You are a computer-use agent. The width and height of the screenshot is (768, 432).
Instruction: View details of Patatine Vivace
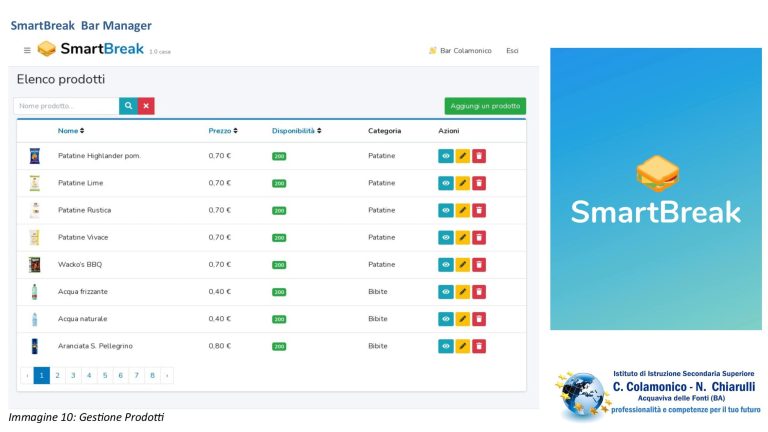pyautogui.click(x=446, y=238)
